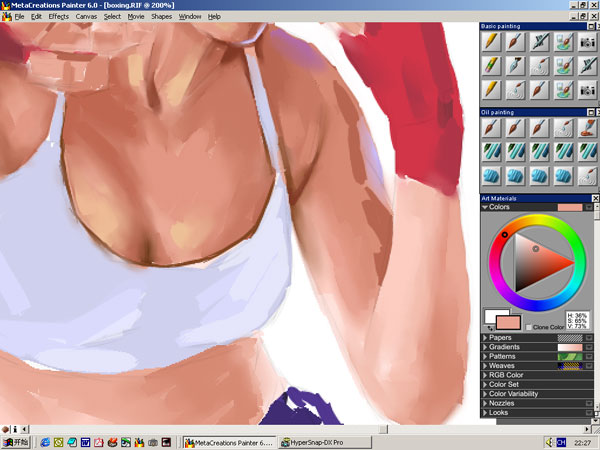This screenshot has width=600, height=450.
Task: Click the canvas scroll left arrow button
Action: coord(24,429)
